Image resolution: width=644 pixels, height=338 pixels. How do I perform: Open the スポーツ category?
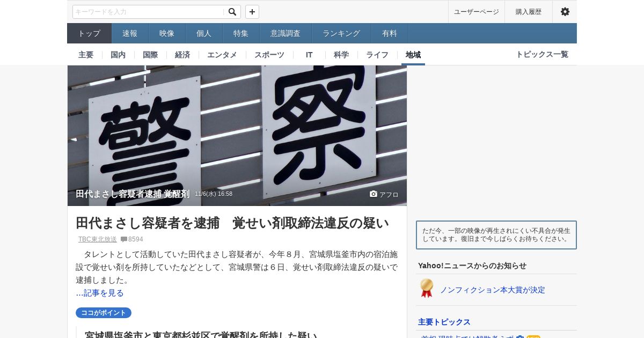269,55
